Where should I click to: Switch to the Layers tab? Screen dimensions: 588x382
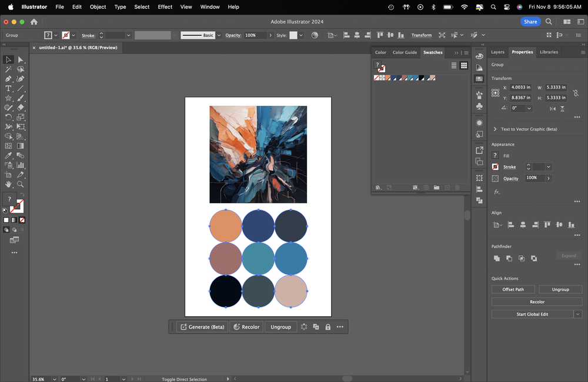497,52
